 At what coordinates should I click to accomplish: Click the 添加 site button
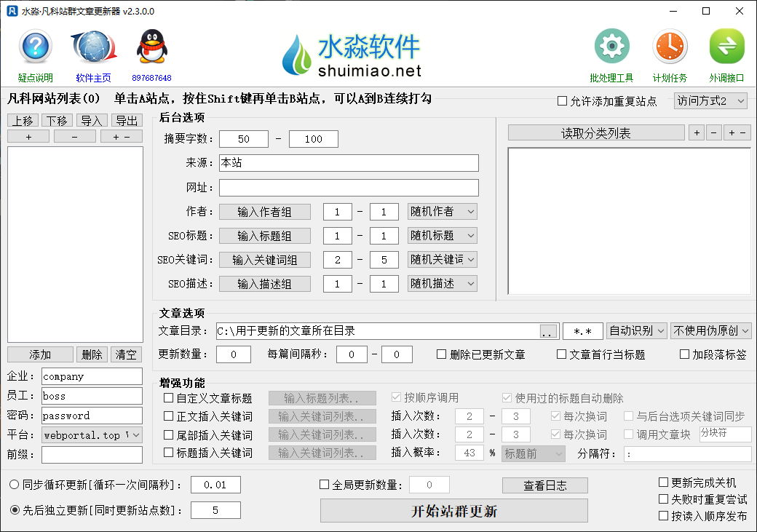click(41, 354)
